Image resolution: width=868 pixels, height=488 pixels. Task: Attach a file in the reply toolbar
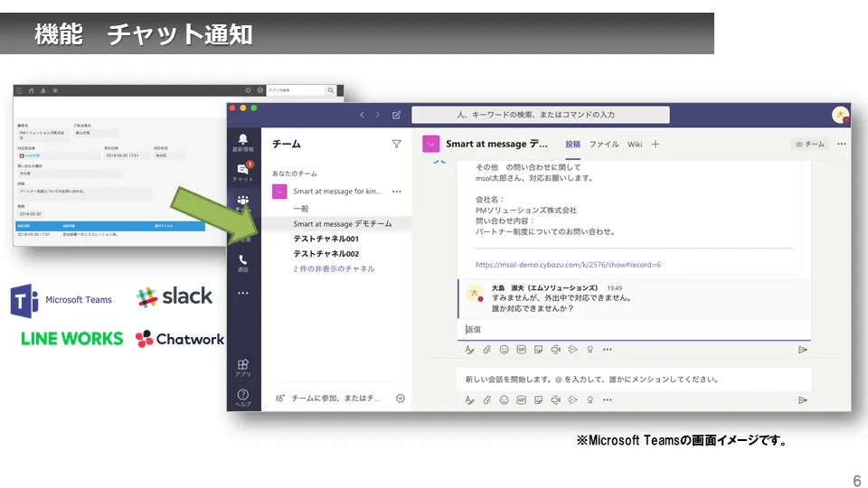pos(486,350)
